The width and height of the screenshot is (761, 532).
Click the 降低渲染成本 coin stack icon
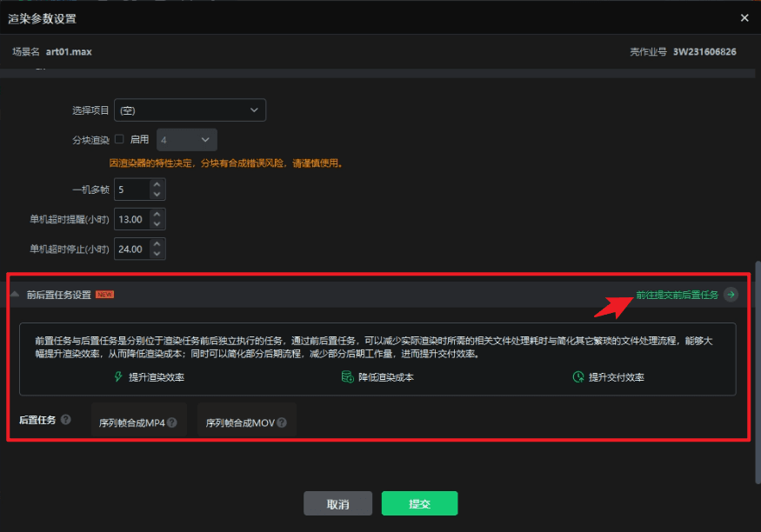[x=347, y=376]
